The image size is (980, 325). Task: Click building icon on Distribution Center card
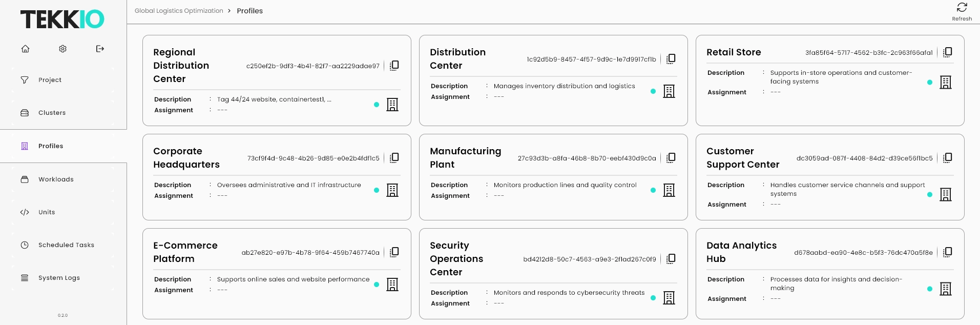coord(669,91)
